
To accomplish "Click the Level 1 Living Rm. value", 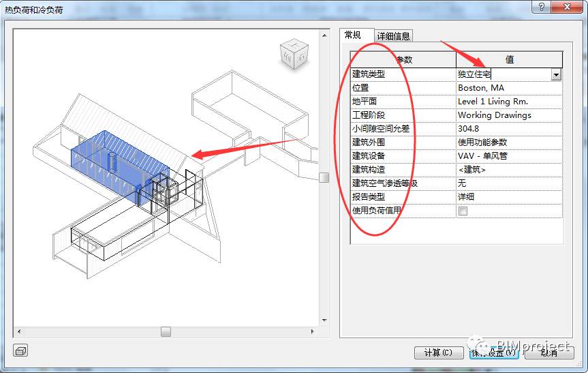I will tap(509, 102).
